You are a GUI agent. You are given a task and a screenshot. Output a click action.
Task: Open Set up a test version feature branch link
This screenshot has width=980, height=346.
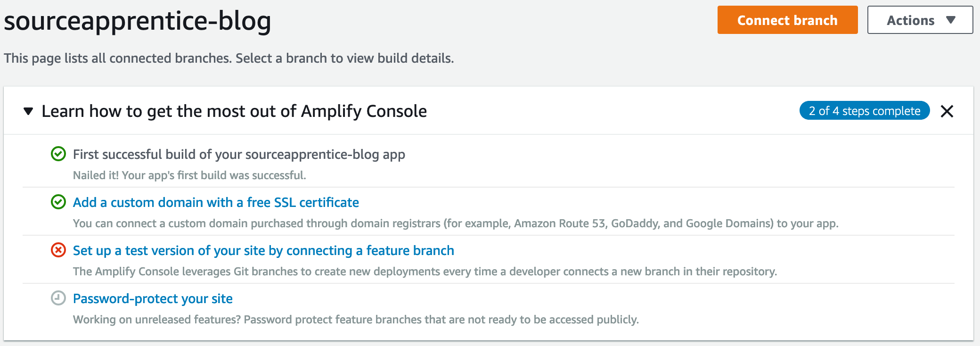click(x=263, y=250)
